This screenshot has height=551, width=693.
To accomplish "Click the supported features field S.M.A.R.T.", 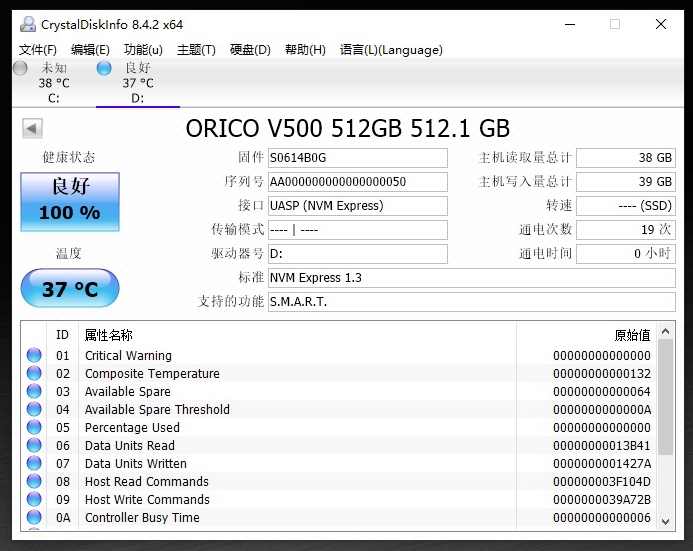I will coord(472,302).
